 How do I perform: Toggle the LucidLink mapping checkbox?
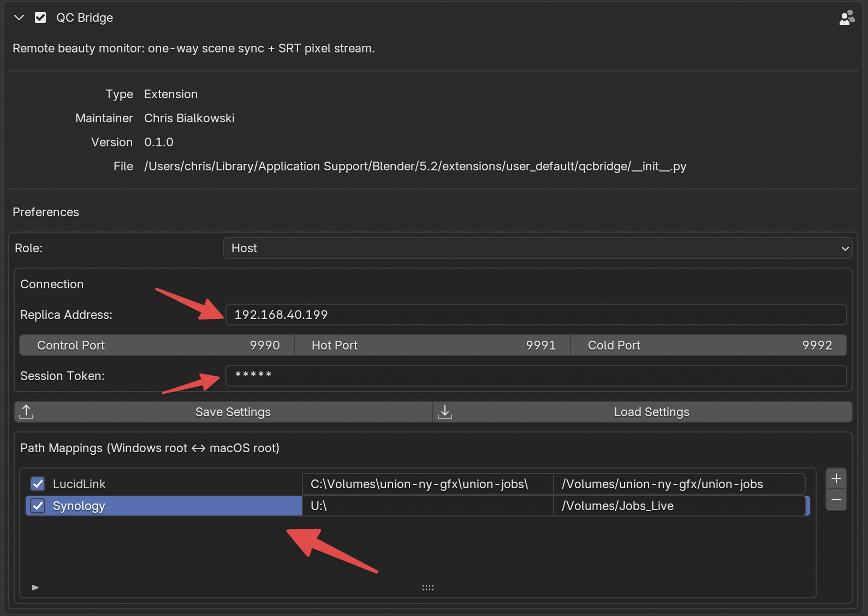[x=38, y=484]
